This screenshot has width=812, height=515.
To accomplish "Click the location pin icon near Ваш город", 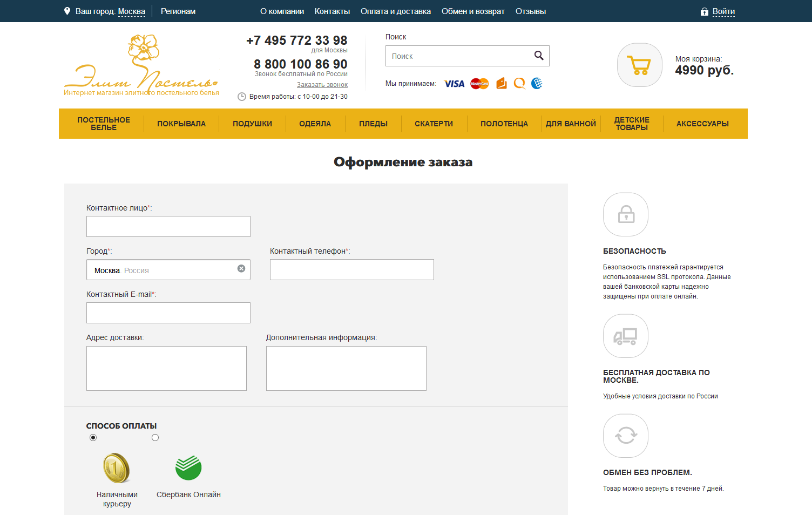I will pos(67,11).
